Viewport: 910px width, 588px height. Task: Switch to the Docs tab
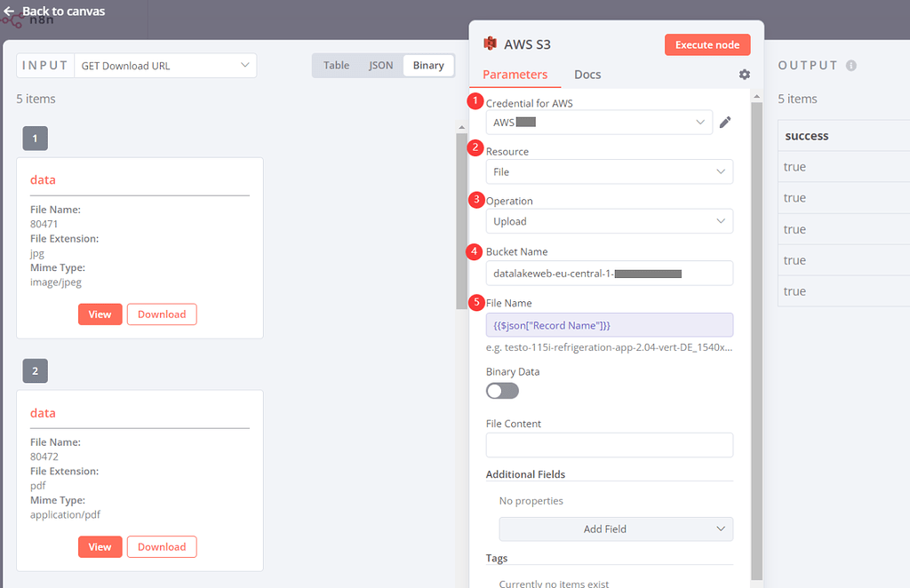[x=587, y=75]
